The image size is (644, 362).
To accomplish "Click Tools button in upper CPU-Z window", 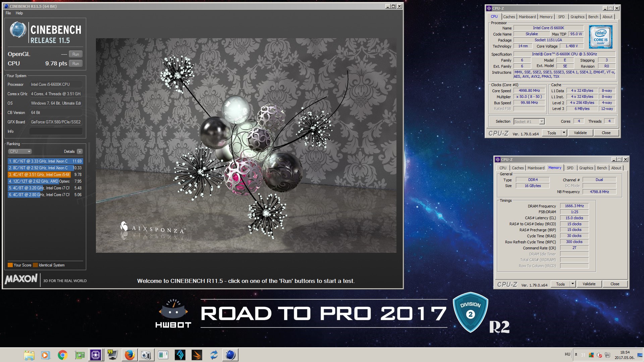I will point(552,133).
